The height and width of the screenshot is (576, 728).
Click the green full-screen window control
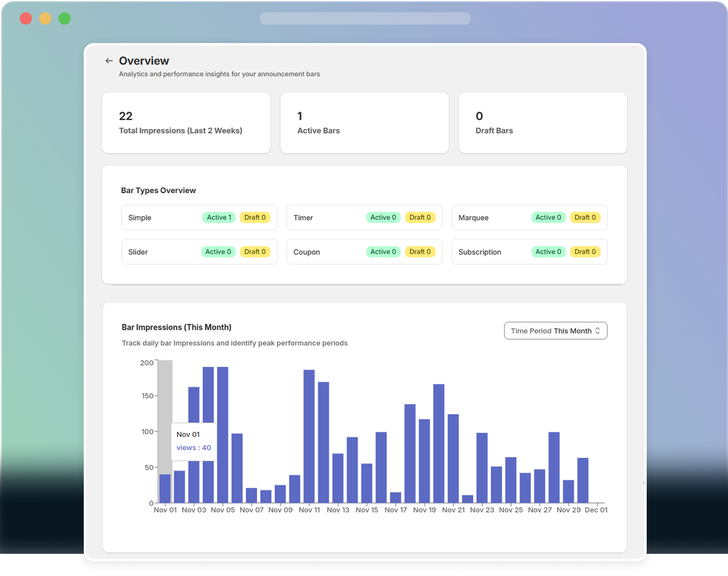64,18
